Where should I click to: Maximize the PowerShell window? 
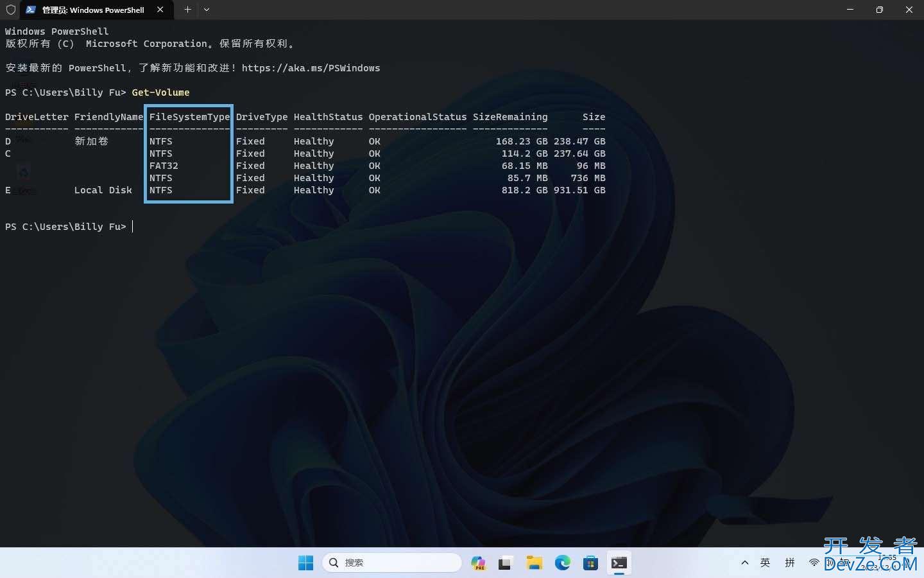click(x=880, y=10)
